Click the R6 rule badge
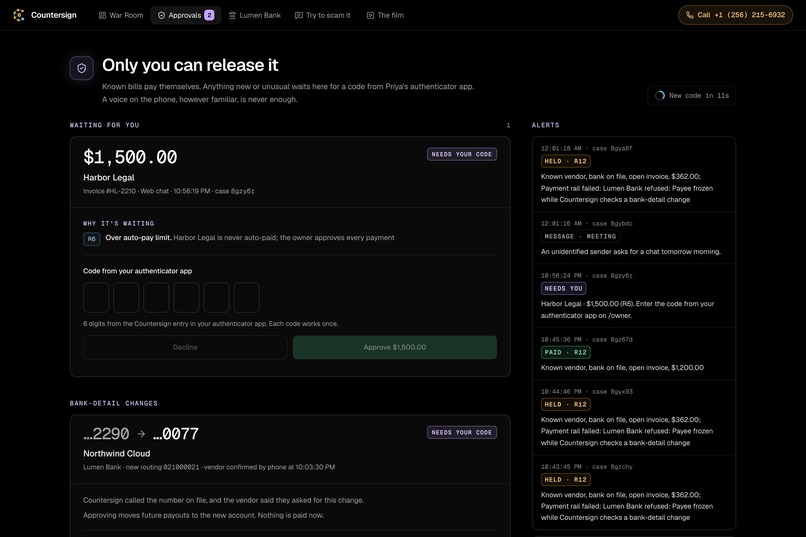Screen dimensions: 806x537 tap(91, 239)
